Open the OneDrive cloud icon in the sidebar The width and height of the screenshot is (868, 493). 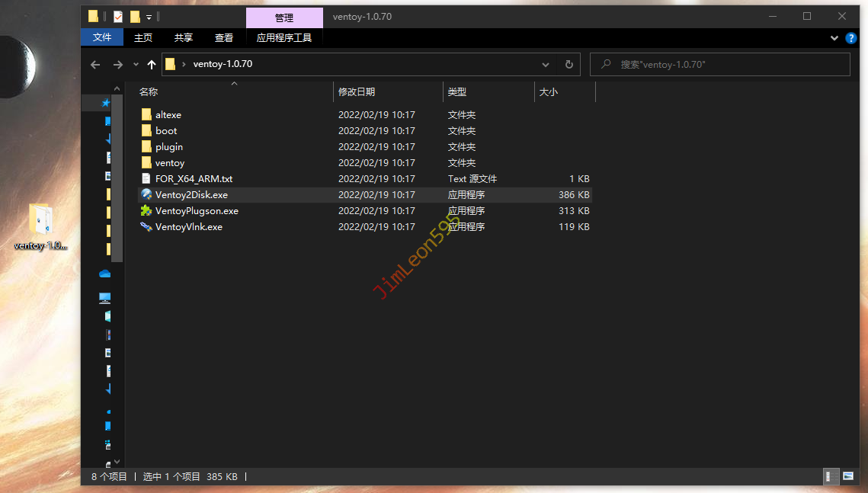(105, 274)
